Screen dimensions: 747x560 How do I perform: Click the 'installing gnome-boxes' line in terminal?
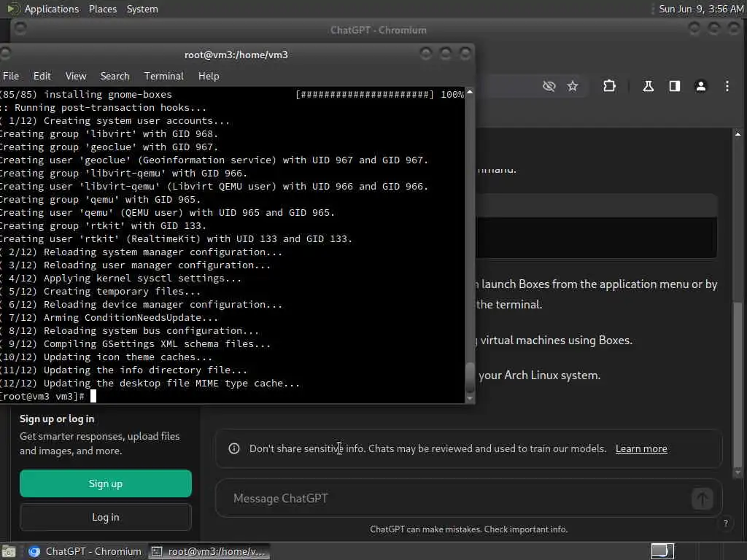click(x=108, y=94)
